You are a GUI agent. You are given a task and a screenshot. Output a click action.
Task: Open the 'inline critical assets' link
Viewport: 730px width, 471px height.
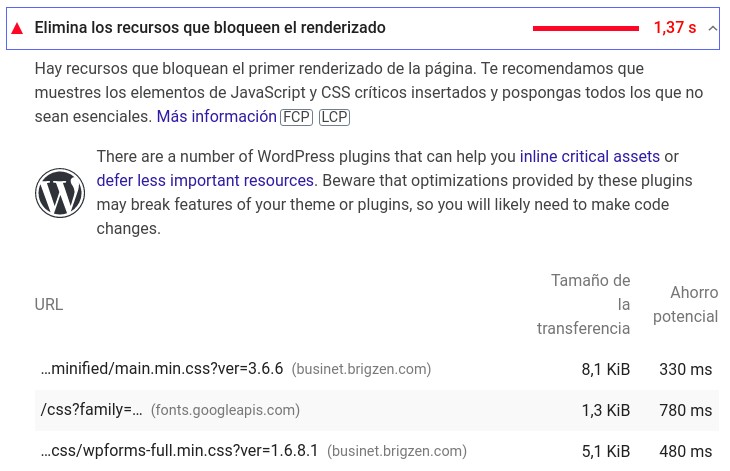[590, 156]
